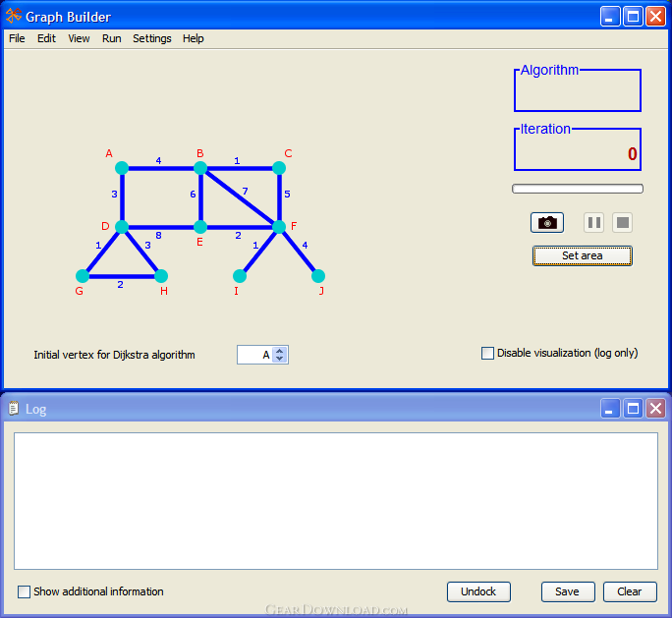This screenshot has height=618, width=672.
Task: Open the Settings menu
Action: (x=151, y=38)
